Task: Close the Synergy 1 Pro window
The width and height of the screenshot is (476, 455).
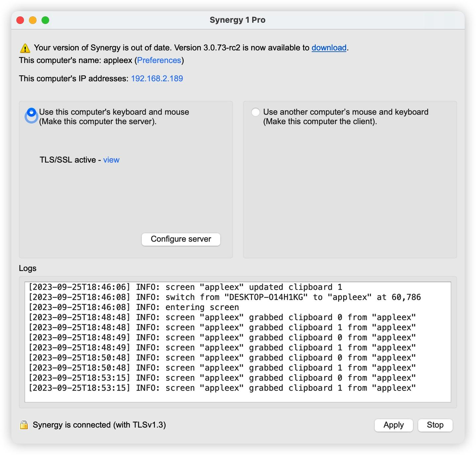Action: [20, 20]
